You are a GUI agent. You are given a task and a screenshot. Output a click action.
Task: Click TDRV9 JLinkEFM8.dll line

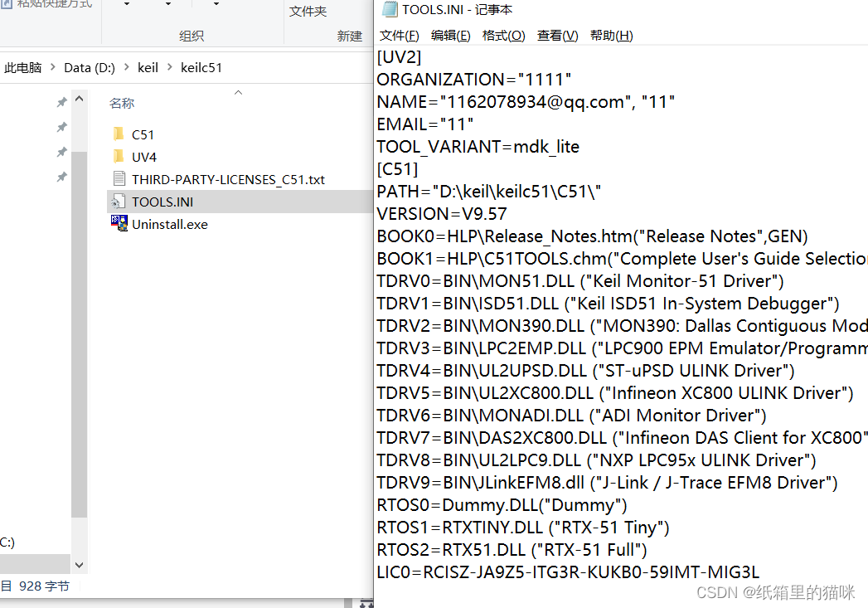[x=607, y=483]
